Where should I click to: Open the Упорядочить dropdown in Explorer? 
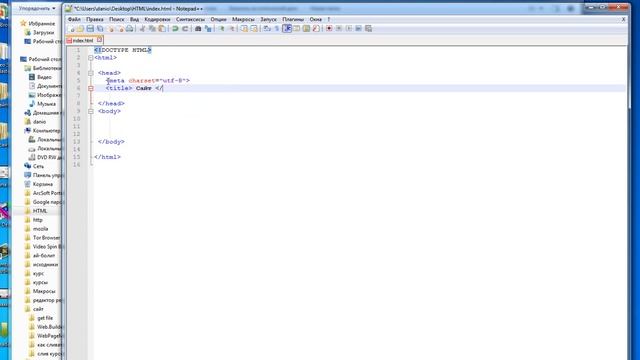coord(37,8)
